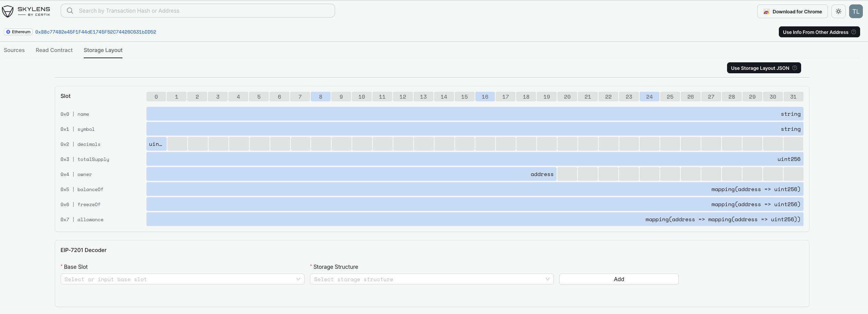Toggle light/dark theme with the sun icon

click(x=839, y=11)
